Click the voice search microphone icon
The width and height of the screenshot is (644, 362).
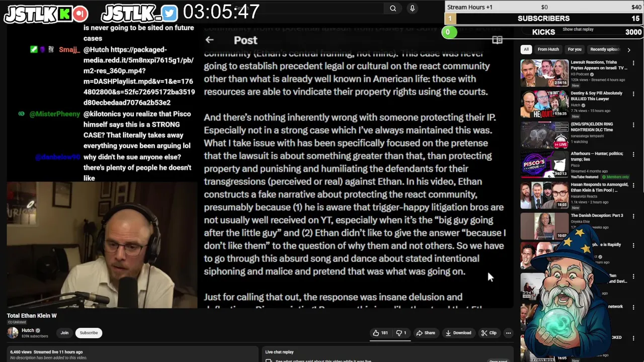[413, 8]
